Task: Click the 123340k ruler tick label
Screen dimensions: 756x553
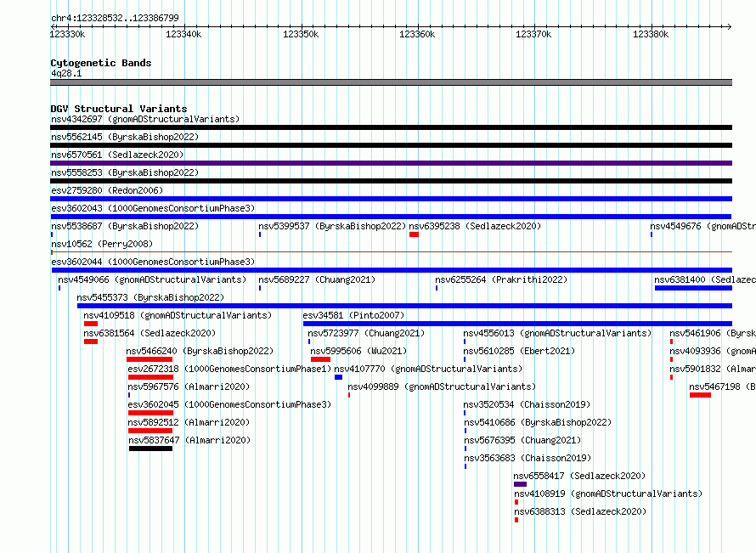Action: point(183,34)
